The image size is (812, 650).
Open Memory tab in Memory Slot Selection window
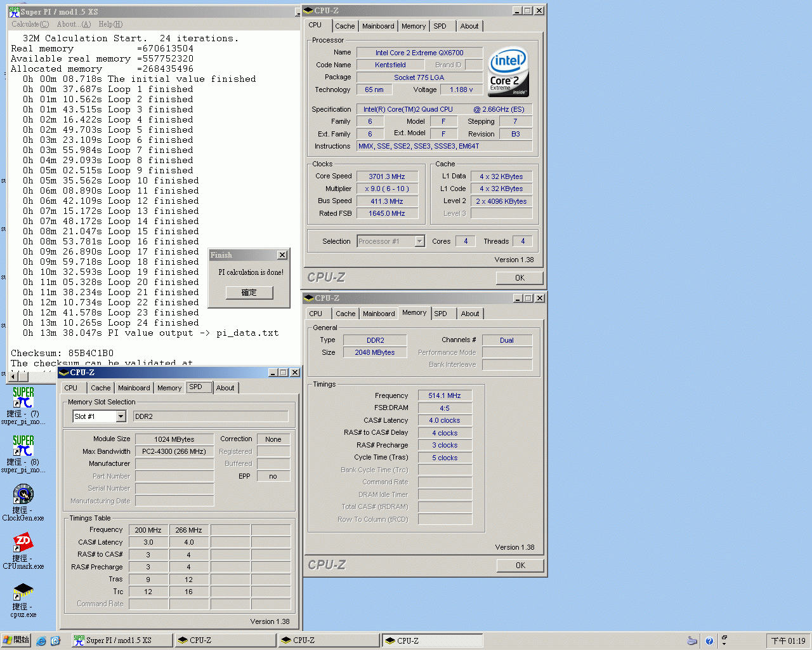click(x=169, y=388)
